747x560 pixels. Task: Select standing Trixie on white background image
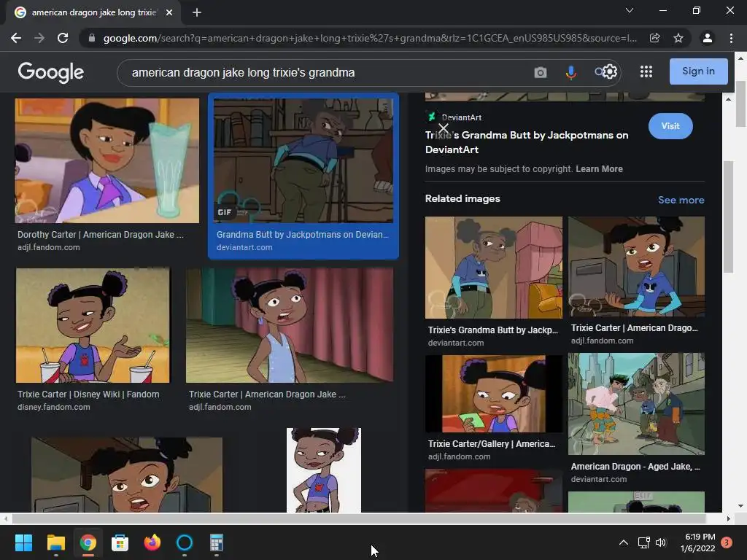tap(323, 470)
